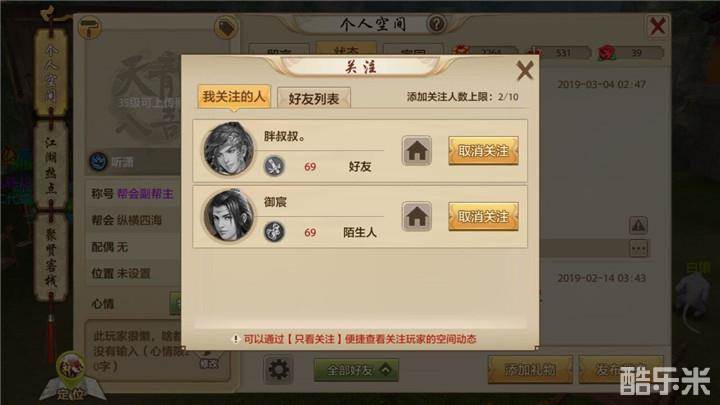
Task: Unfollow 胖叔叔 with 取消关注 button
Action: point(484,151)
